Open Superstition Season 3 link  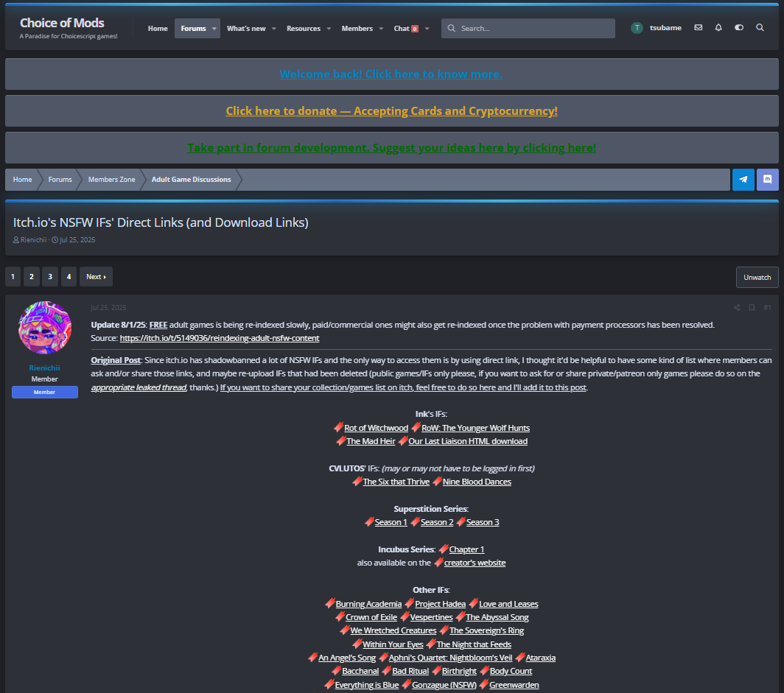(x=483, y=522)
